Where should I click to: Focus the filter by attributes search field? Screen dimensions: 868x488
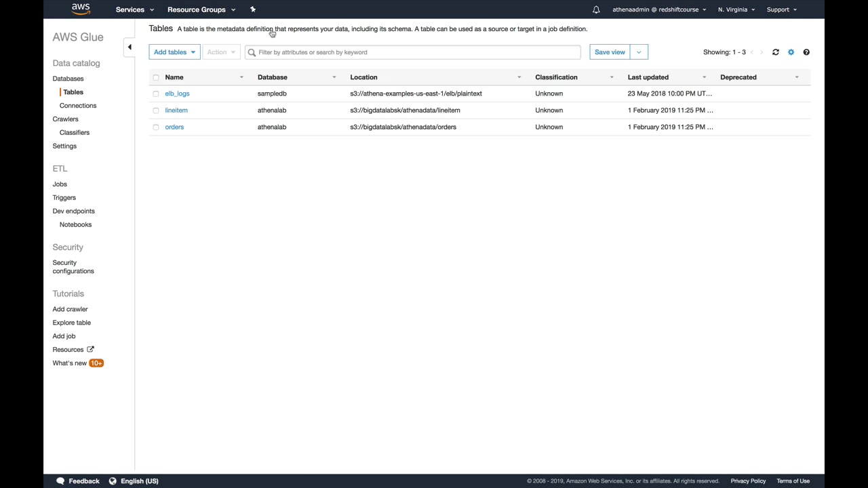click(x=412, y=52)
